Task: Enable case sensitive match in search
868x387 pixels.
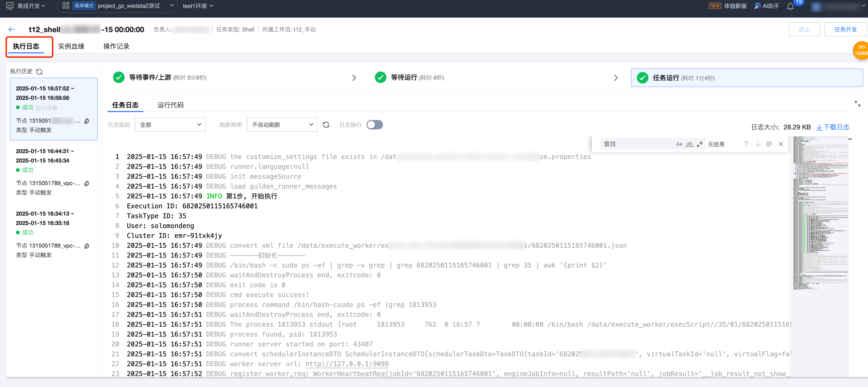Action: pos(679,144)
